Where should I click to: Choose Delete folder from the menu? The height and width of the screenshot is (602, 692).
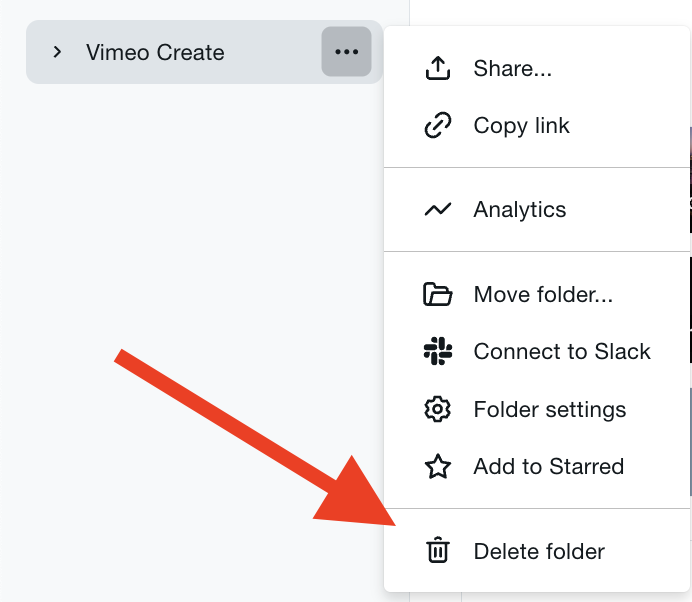[x=539, y=551]
